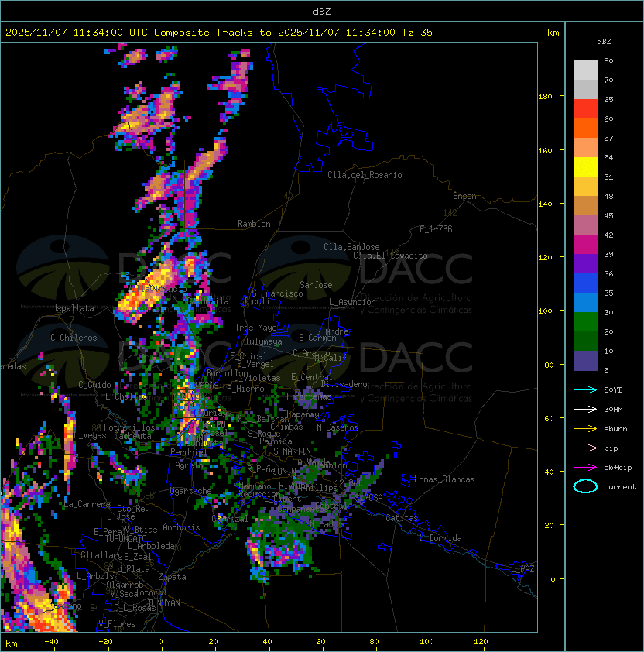Click the 'Potrerillos' map label
The height and width of the screenshot is (652, 644).
[129, 427]
